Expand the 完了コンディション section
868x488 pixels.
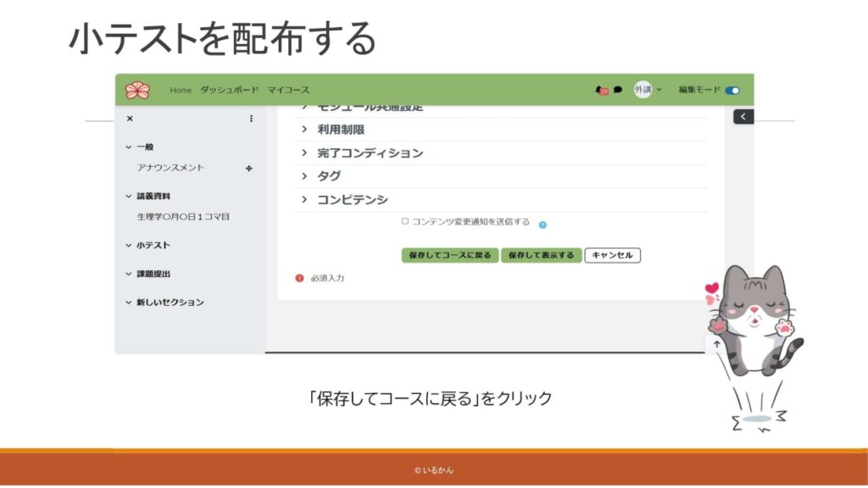pyautogui.click(x=370, y=153)
